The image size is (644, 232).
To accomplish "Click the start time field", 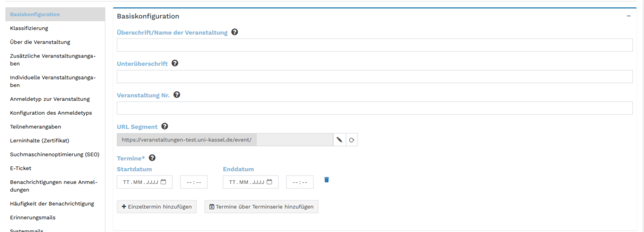I will [194, 182].
